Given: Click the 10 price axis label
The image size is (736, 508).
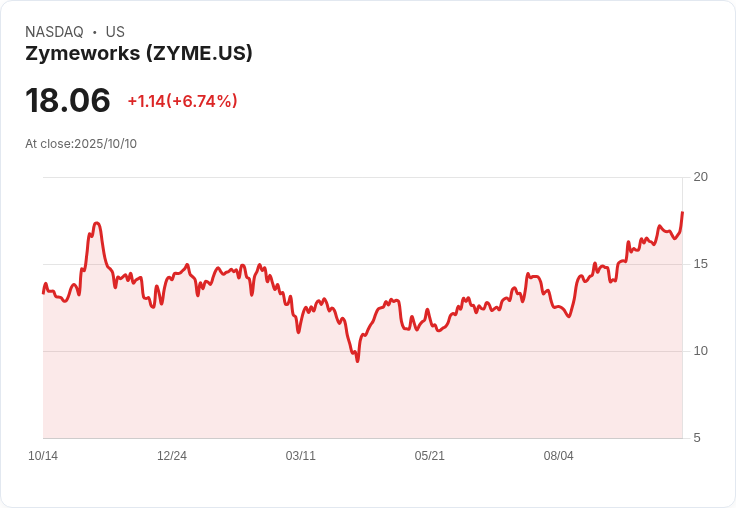Looking at the screenshot, I should pos(700,351).
